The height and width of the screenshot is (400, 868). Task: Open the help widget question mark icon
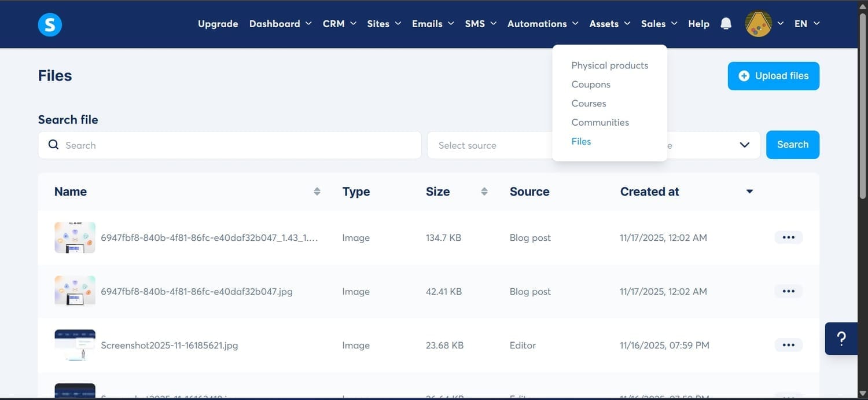coord(841,338)
